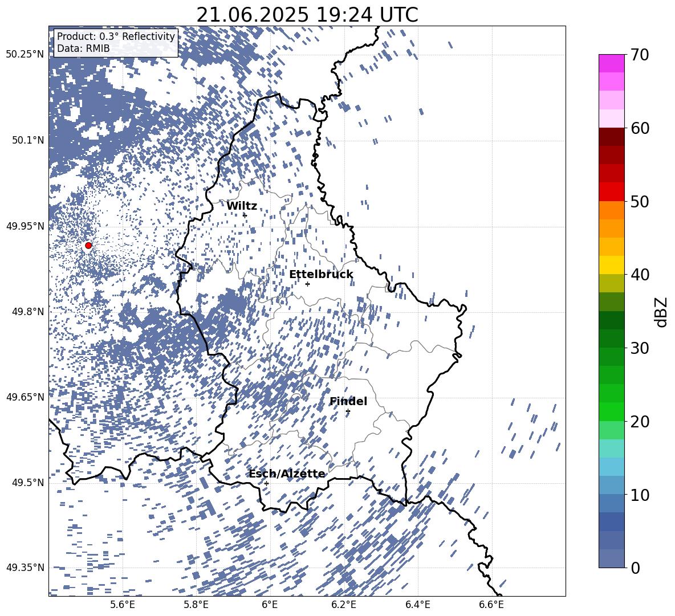Image resolution: width=675 pixels, height=616 pixels.
Task: Click the 10 colorbar tick value
Action: point(640,495)
